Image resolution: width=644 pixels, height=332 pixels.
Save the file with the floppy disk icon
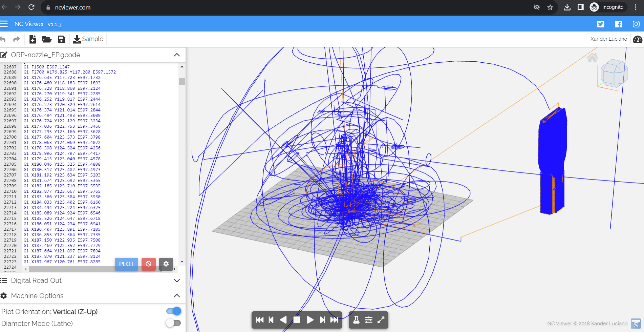tap(61, 39)
